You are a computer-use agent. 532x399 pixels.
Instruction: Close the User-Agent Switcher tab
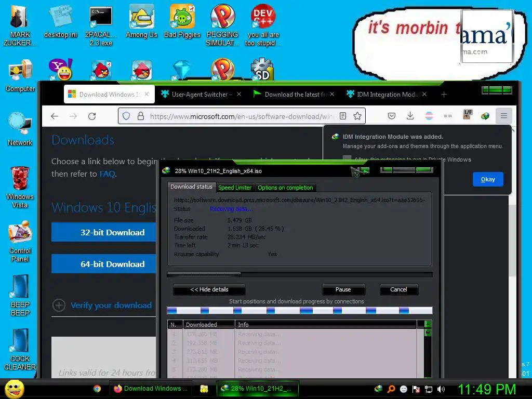point(239,94)
